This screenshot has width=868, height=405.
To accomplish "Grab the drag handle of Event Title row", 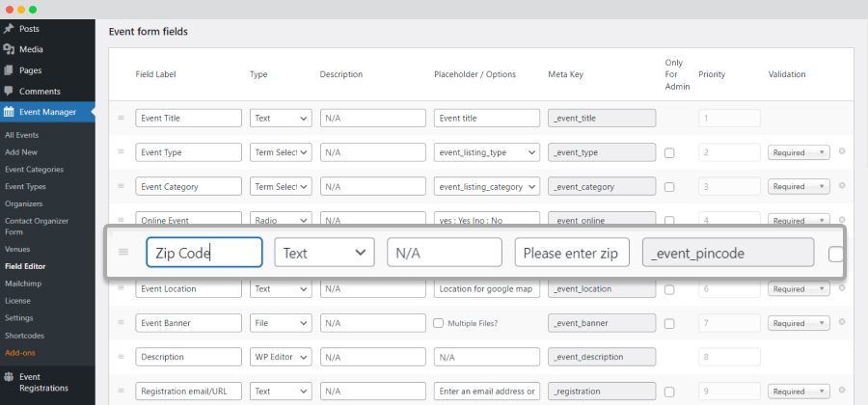I will tap(121, 118).
